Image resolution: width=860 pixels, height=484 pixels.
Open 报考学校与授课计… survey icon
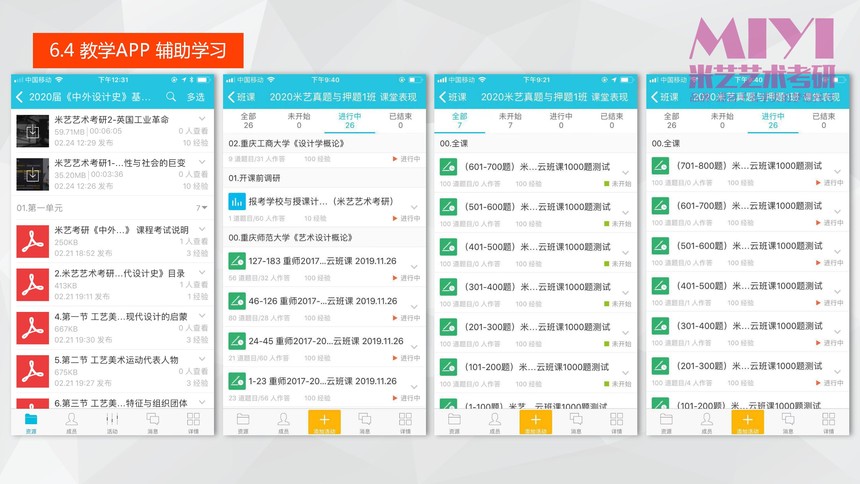point(237,201)
